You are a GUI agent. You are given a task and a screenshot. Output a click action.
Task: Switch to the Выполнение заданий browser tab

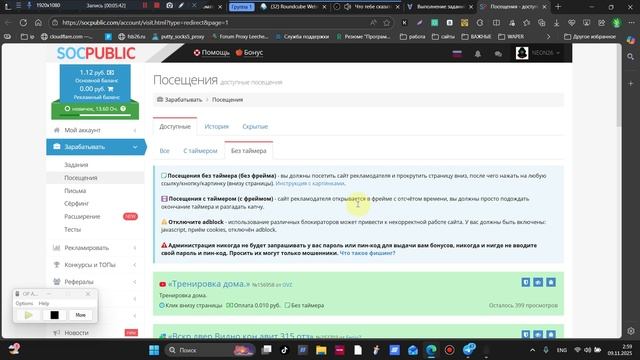tap(440, 7)
